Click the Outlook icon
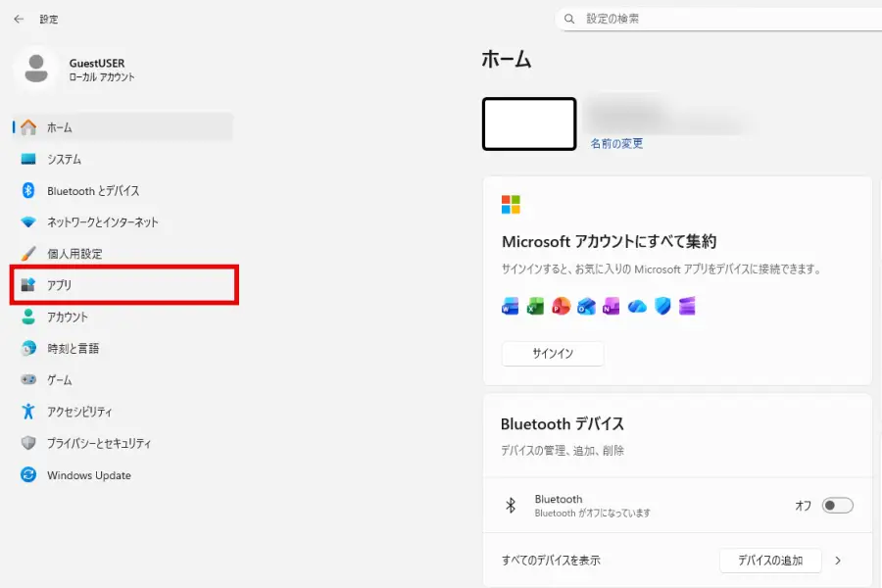The height and width of the screenshot is (588, 882). (586, 307)
